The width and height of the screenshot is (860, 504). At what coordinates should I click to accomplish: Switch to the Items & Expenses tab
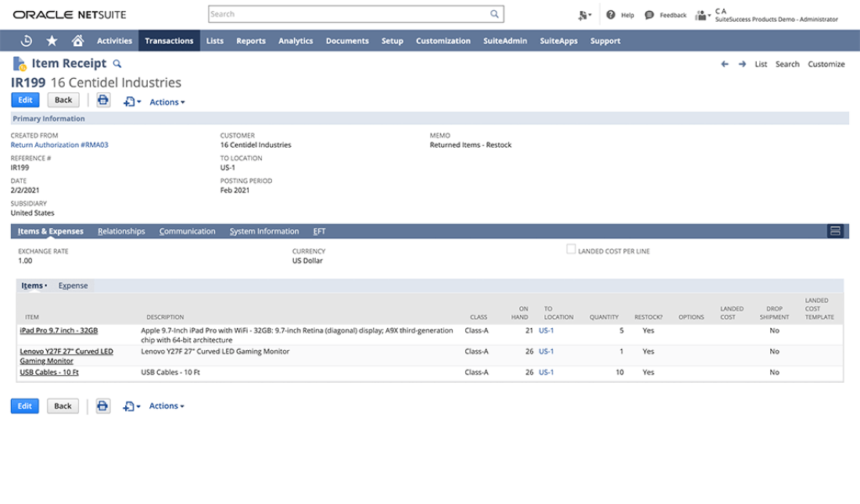click(51, 231)
